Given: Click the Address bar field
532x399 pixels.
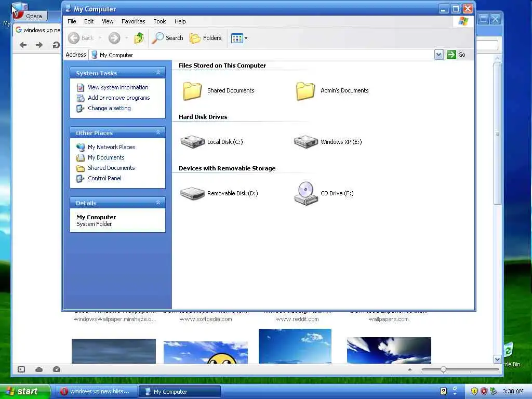Looking at the screenshot, I should [x=262, y=55].
